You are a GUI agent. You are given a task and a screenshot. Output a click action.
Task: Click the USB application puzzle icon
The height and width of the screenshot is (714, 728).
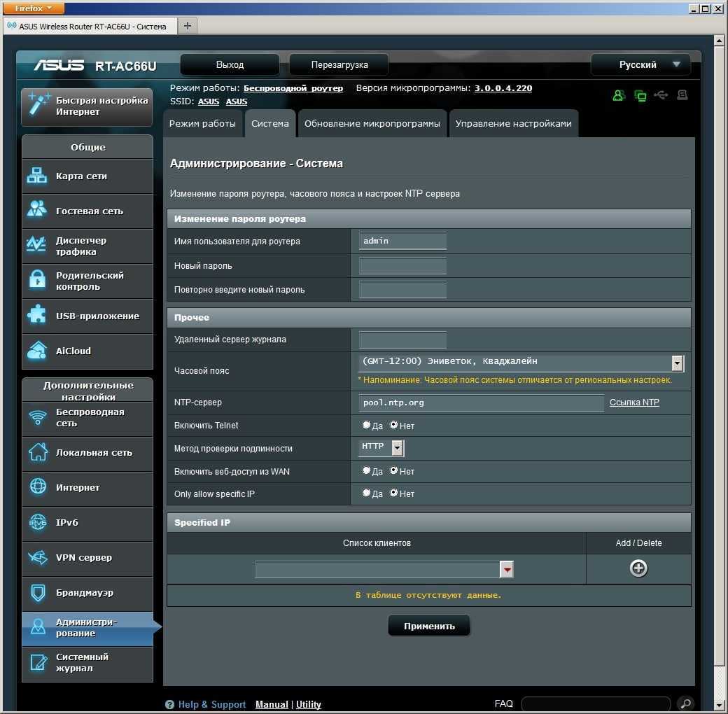coord(36,316)
